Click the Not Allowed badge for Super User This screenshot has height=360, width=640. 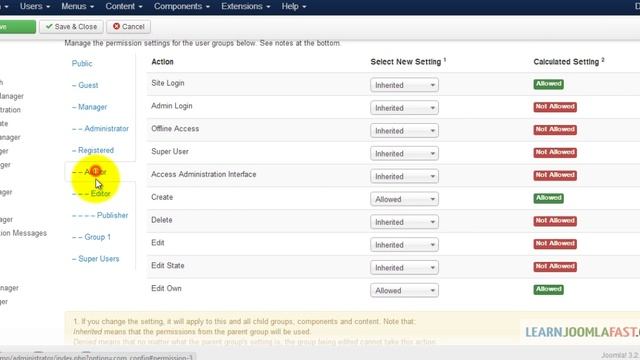pyautogui.click(x=555, y=153)
